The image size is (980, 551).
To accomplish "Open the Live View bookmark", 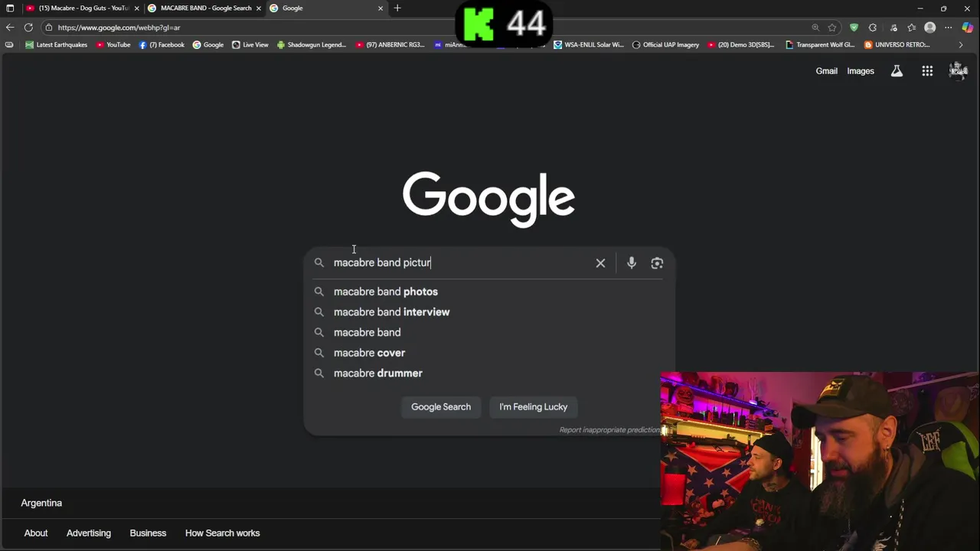I will [x=250, y=44].
